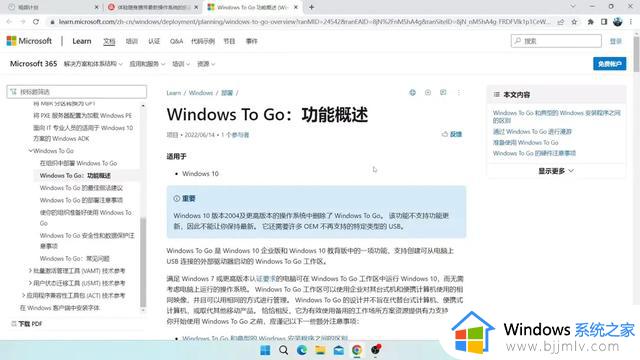Open Windows Start menu on taskbar
The width and height of the screenshot is (640, 360).
click(x=265, y=350)
